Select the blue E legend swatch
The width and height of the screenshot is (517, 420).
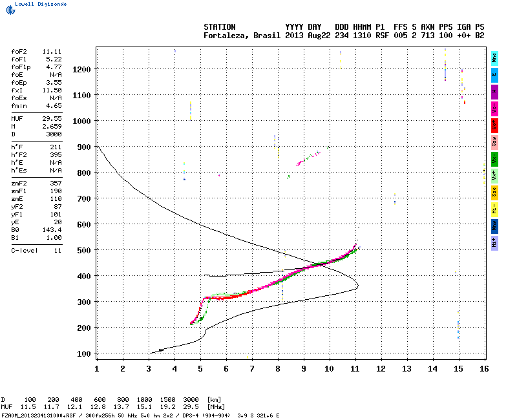pyautogui.click(x=494, y=75)
